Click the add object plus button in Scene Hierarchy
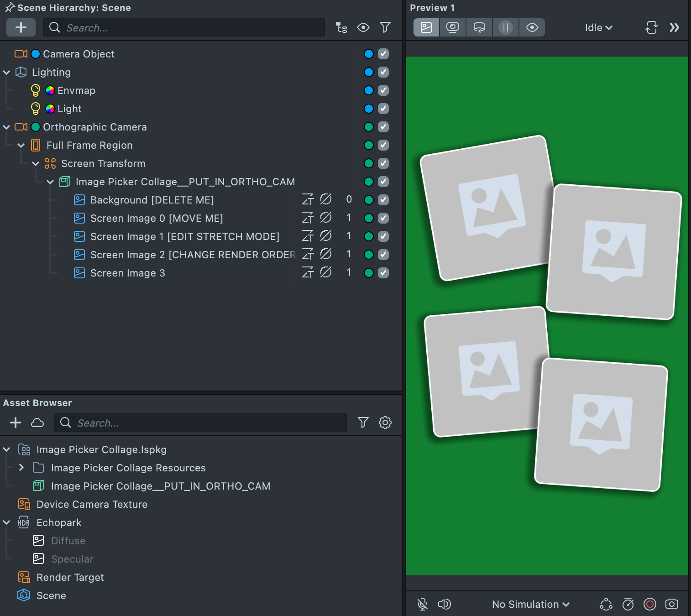The width and height of the screenshot is (691, 616). [x=21, y=27]
